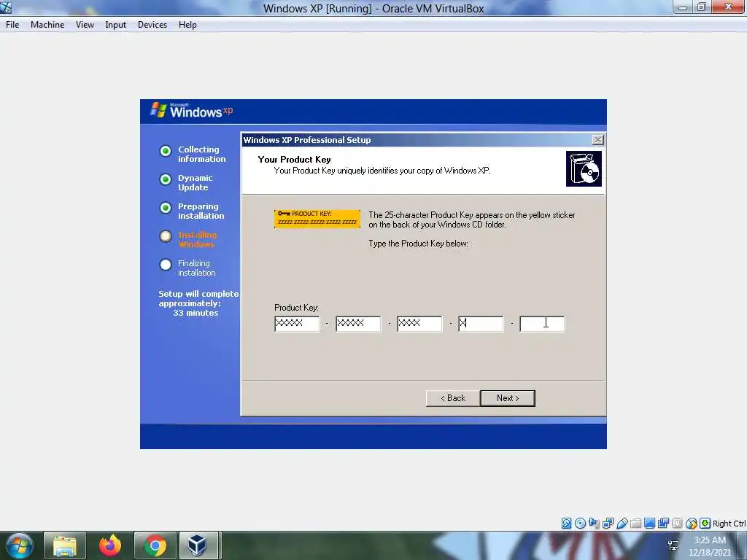Open the View menu
This screenshot has height=560, width=747.
point(85,25)
